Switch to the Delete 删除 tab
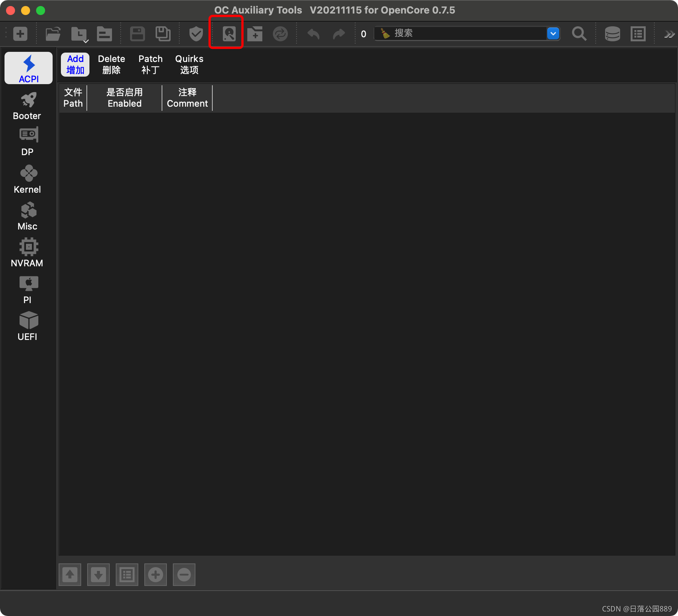 tap(111, 65)
